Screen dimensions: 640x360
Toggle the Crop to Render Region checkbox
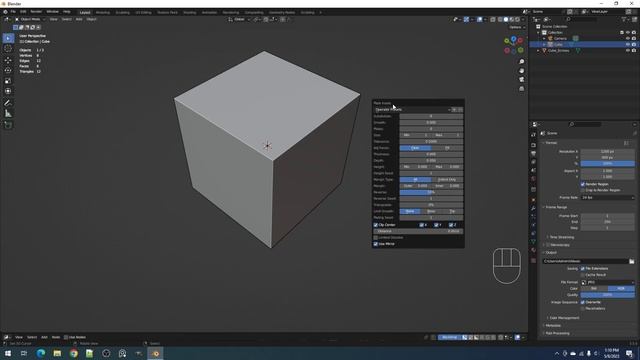[582, 190]
